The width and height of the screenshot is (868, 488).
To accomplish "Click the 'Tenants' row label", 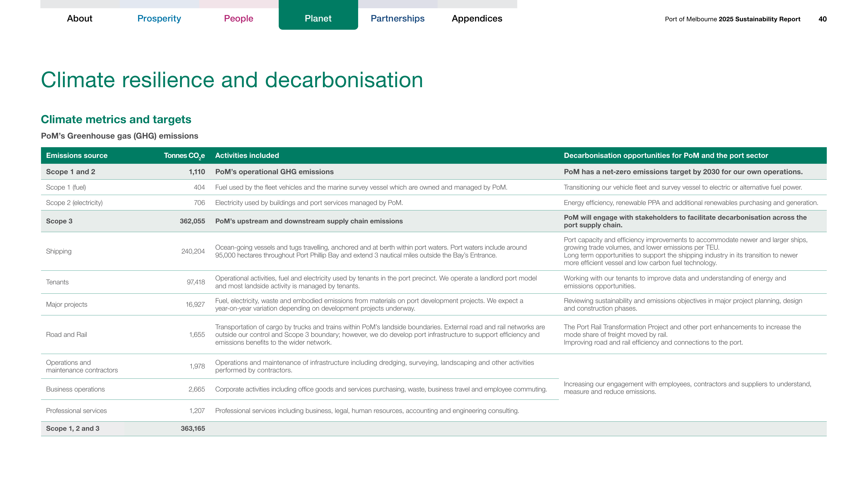I will click(x=57, y=282).
